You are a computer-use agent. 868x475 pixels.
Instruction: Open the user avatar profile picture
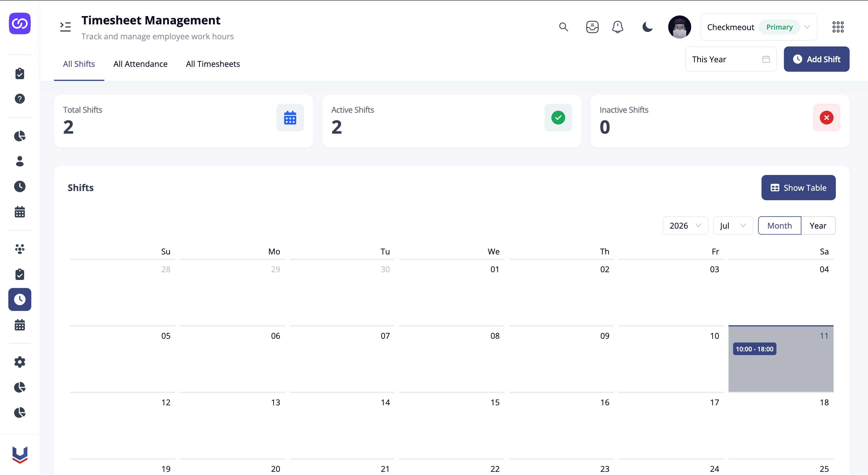click(679, 27)
